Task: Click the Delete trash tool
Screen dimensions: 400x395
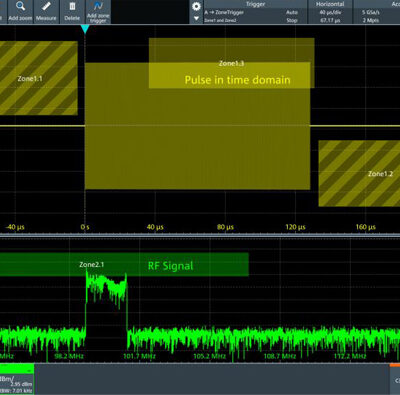Action: pyautogui.click(x=72, y=12)
